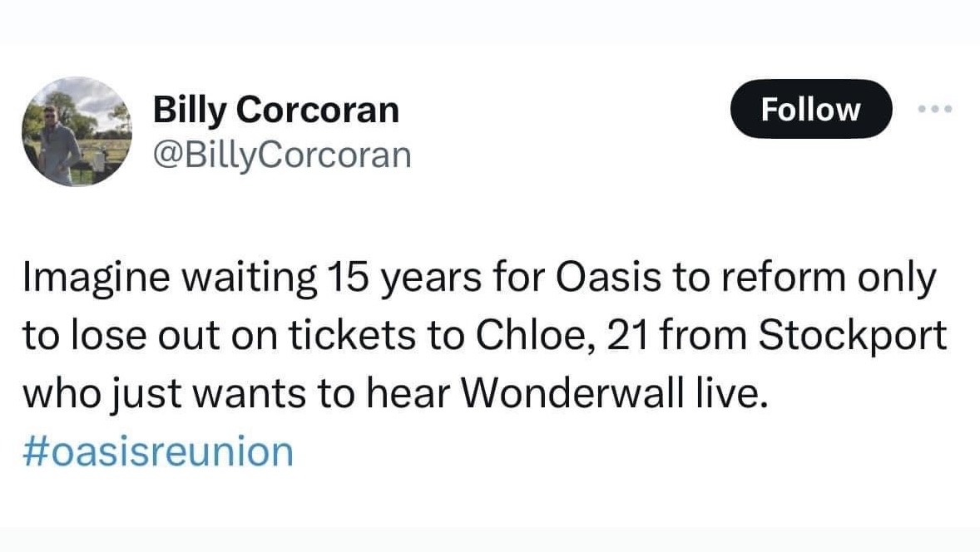Click the word wants in the tweet
980x552 pixels.
(x=250, y=393)
